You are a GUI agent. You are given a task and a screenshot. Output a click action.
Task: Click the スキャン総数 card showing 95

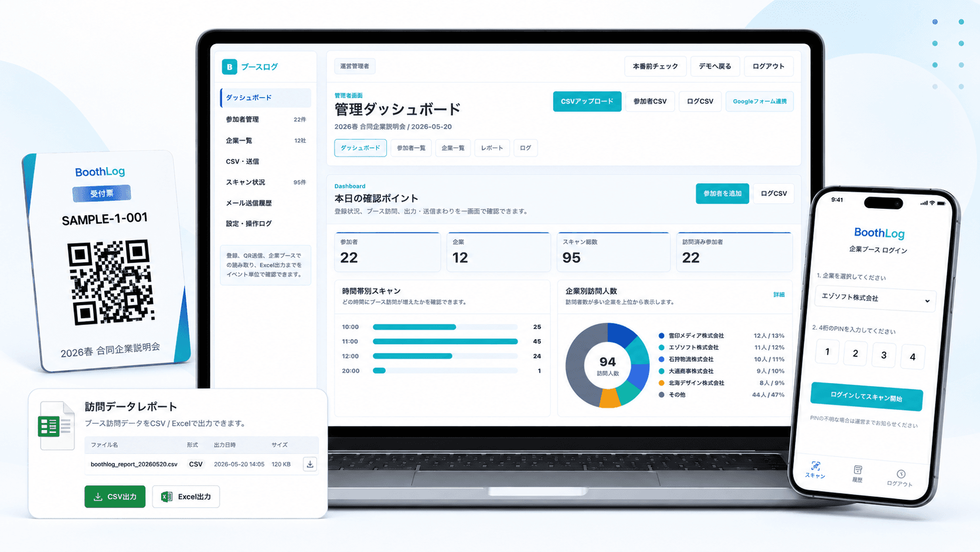[614, 252]
